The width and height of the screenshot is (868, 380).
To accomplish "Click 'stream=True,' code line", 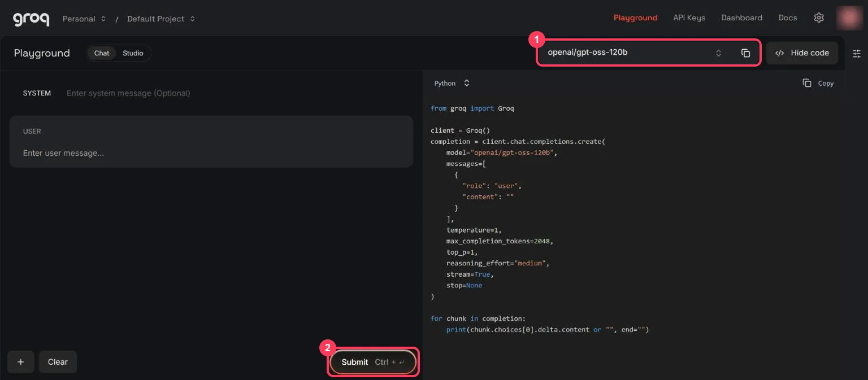I will click(470, 274).
